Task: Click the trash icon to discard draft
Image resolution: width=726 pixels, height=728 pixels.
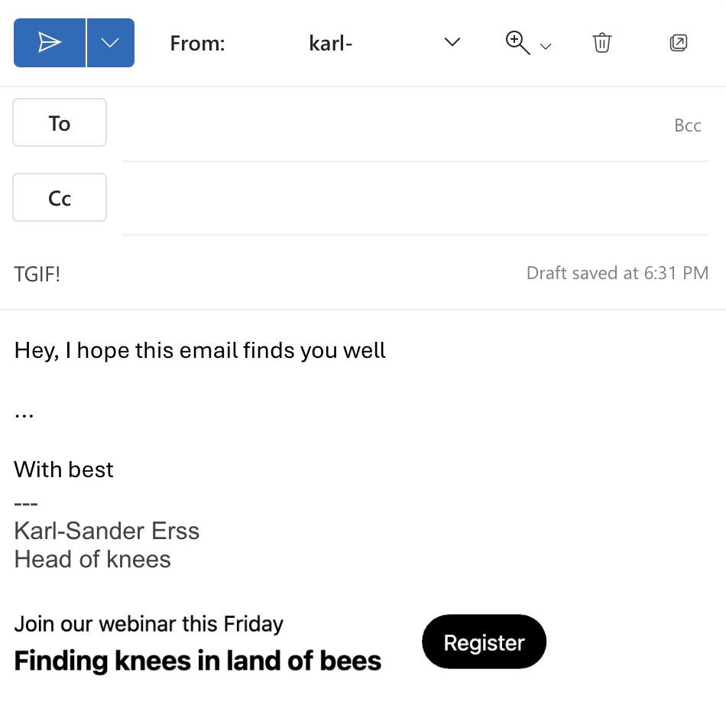Action: tap(601, 43)
